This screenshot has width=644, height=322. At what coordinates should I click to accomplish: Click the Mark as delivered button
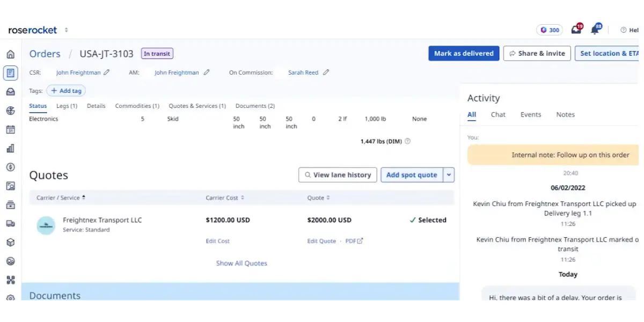coord(464,53)
